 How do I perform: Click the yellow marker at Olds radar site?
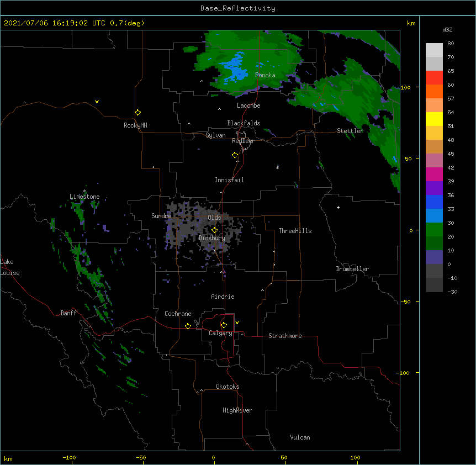[x=214, y=230]
